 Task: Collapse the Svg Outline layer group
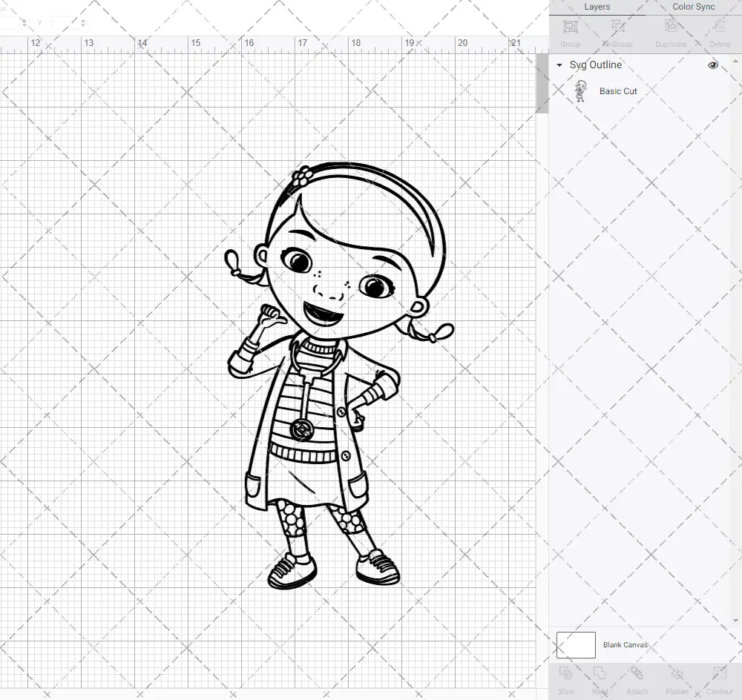tap(559, 65)
